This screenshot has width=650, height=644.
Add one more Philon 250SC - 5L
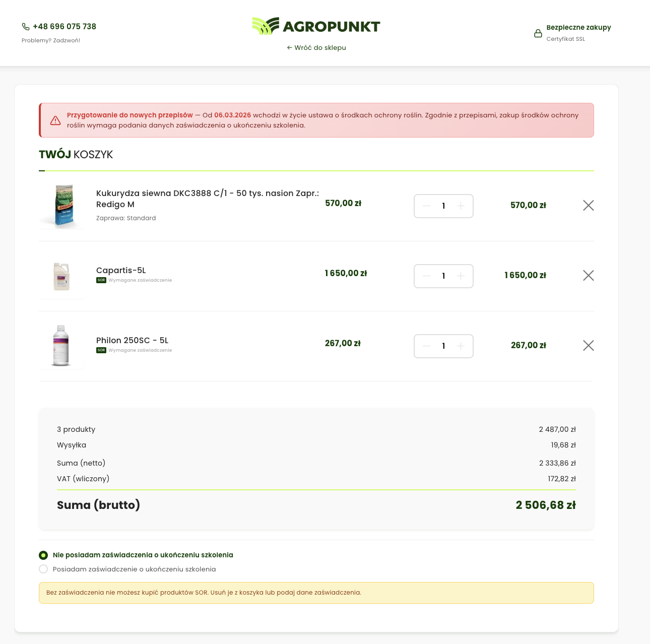coord(461,346)
